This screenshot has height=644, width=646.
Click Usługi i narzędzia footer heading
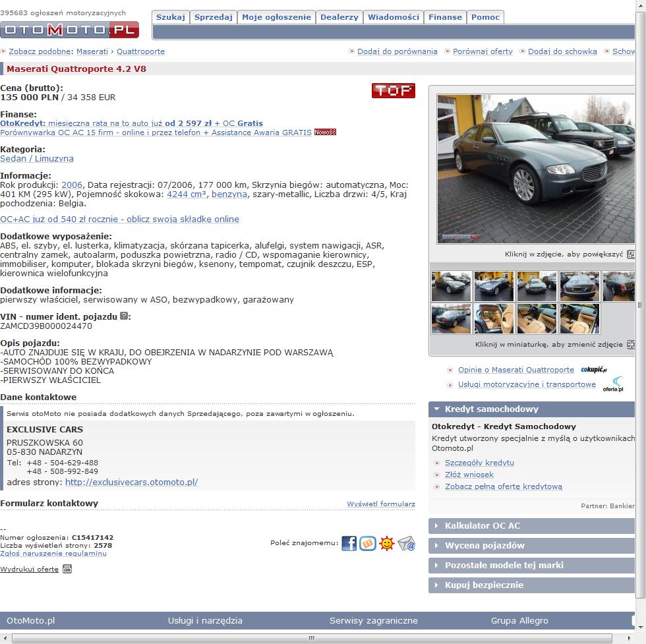205,620
